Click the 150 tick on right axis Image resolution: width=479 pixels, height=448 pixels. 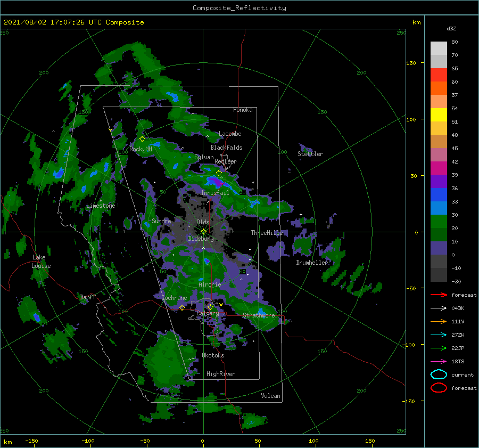[x=411, y=63]
